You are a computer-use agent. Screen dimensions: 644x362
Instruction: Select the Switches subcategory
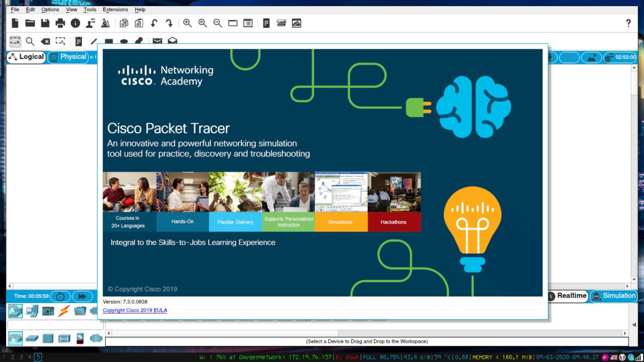32,338
